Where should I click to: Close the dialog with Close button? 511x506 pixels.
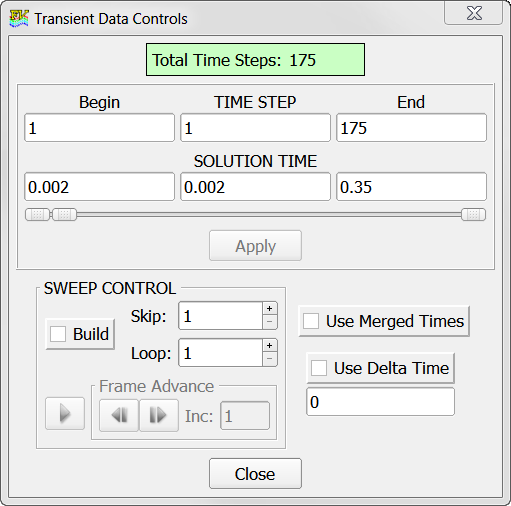pos(255,474)
